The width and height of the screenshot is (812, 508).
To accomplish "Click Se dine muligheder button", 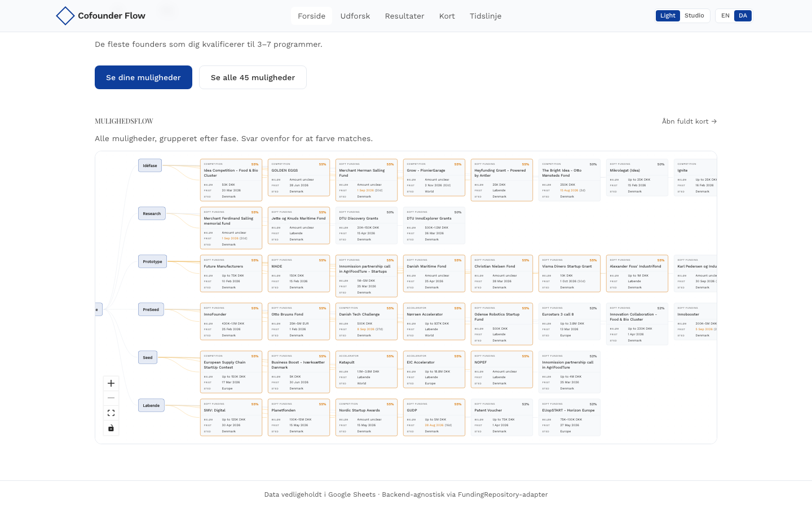I will pos(143,77).
